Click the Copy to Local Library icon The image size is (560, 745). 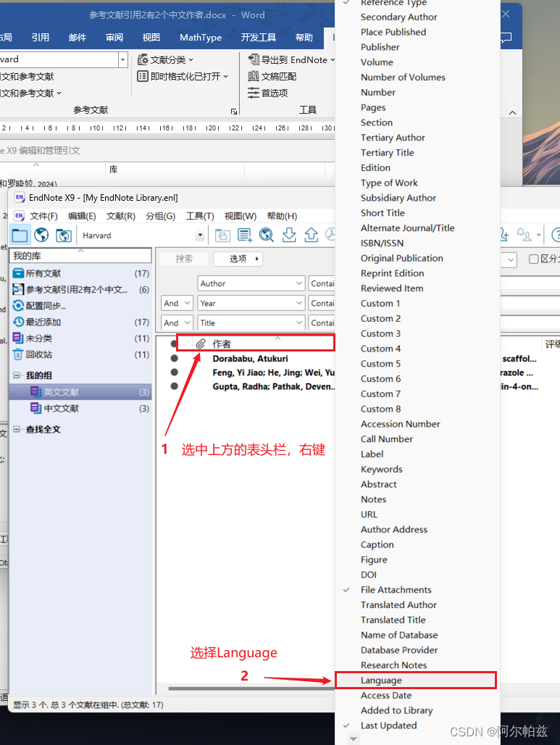point(222,236)
